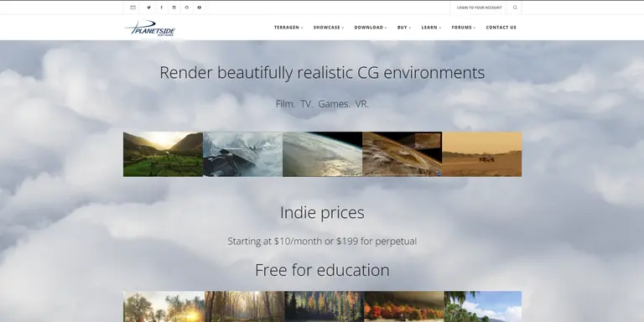
Task: Open the Earth from orbit thumbnail
Action: pos(322,154)
